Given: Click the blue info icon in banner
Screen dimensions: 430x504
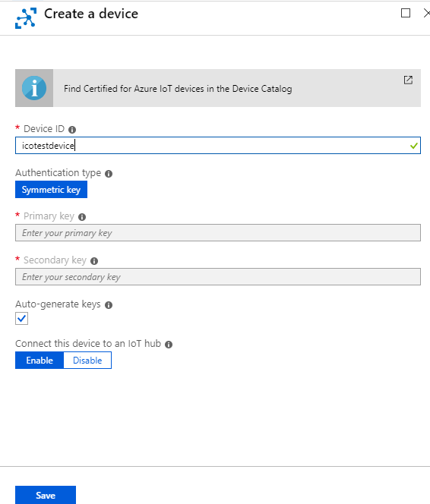Looking at the screenshot, I should pyautogui.click(x=34, y=88).
